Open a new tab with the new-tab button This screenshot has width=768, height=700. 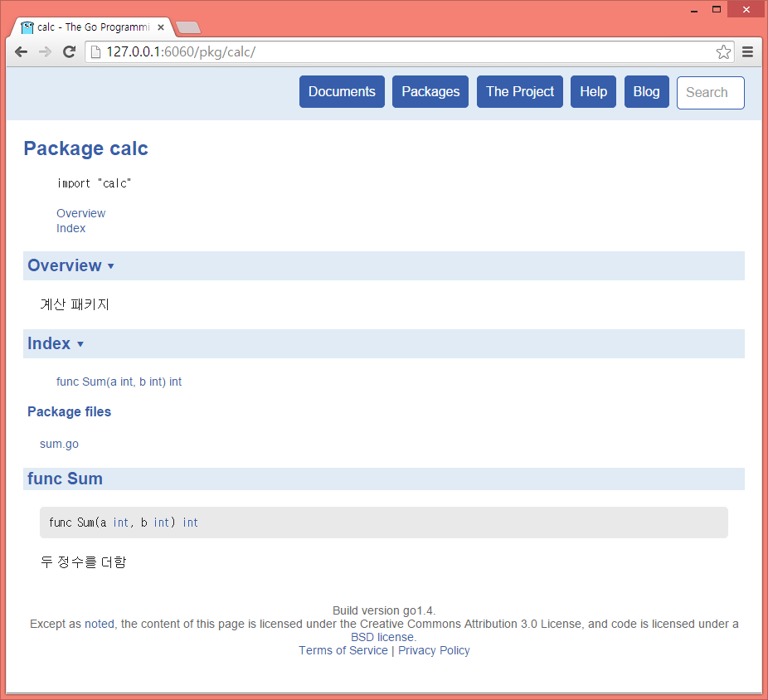188,27
